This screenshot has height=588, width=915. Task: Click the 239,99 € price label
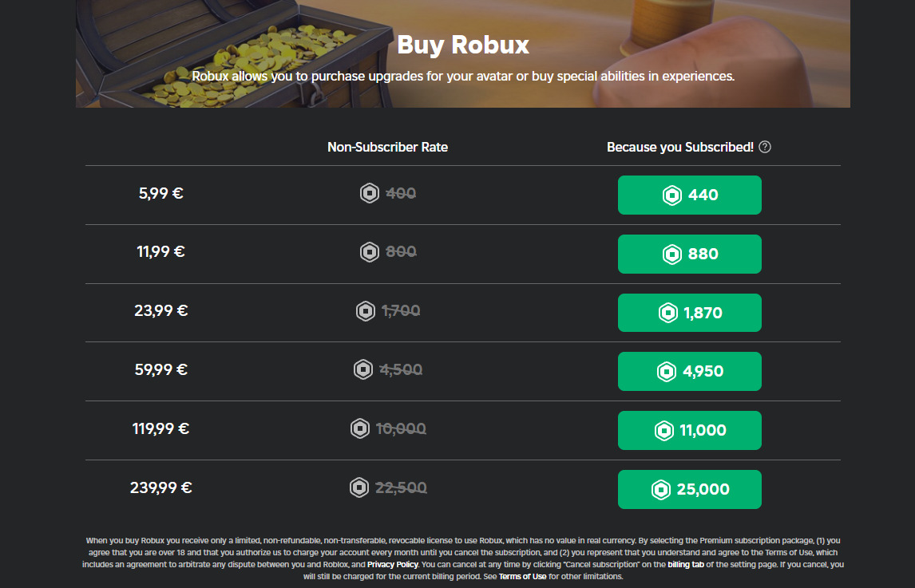coord(160,487)
